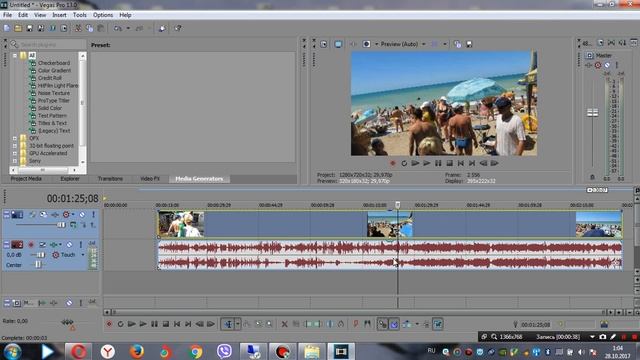Switch to Video FX tab
This screenshot has height=360, width=640.
(x=150, y=179)
